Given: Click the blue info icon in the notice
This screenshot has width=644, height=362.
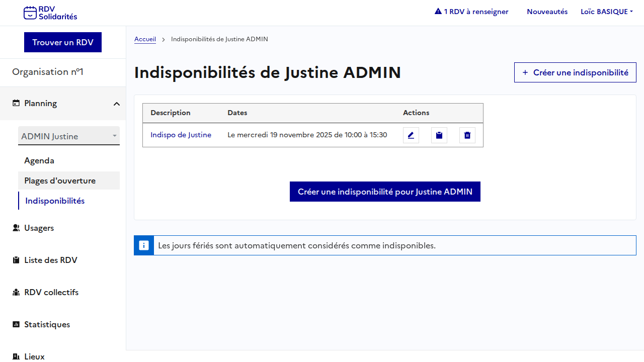Looking at the screenshot, I should coord(144,245).
